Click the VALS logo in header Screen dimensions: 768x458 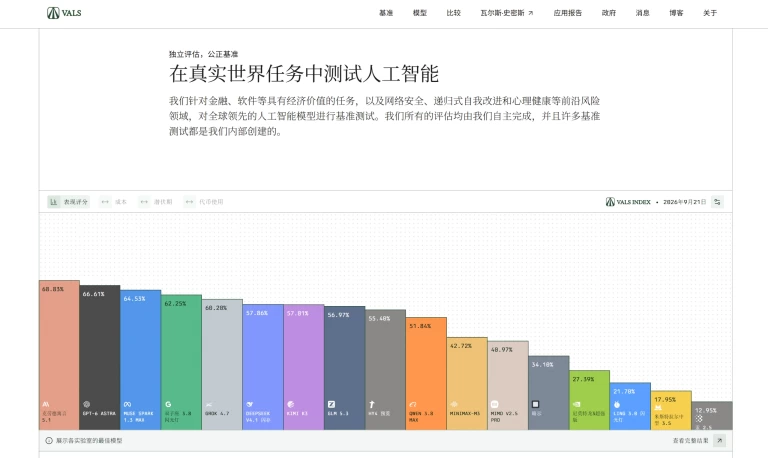coord(64,13)
